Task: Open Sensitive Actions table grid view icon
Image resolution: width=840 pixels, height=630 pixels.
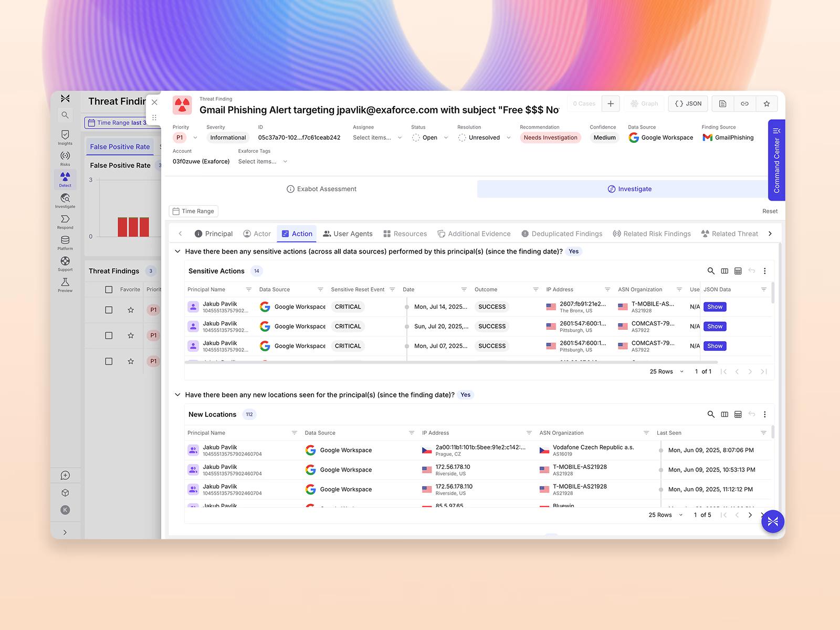Action: (738, 271)
